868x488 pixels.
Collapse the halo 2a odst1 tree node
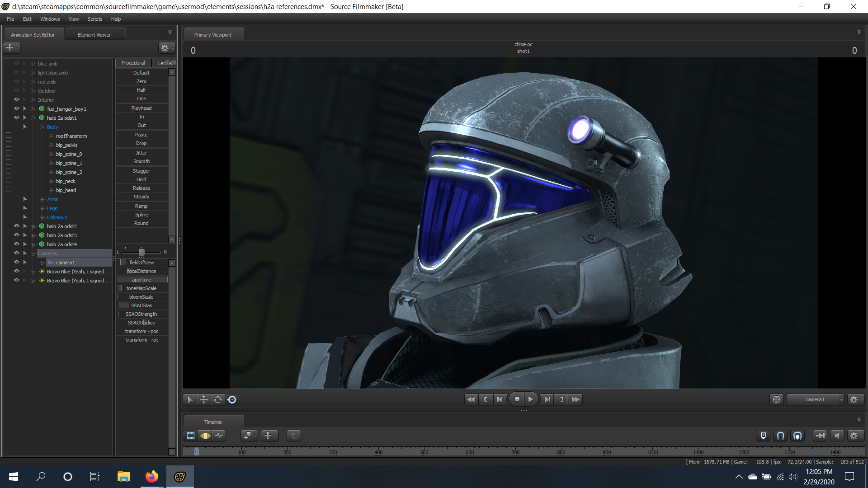click(33, 118)
